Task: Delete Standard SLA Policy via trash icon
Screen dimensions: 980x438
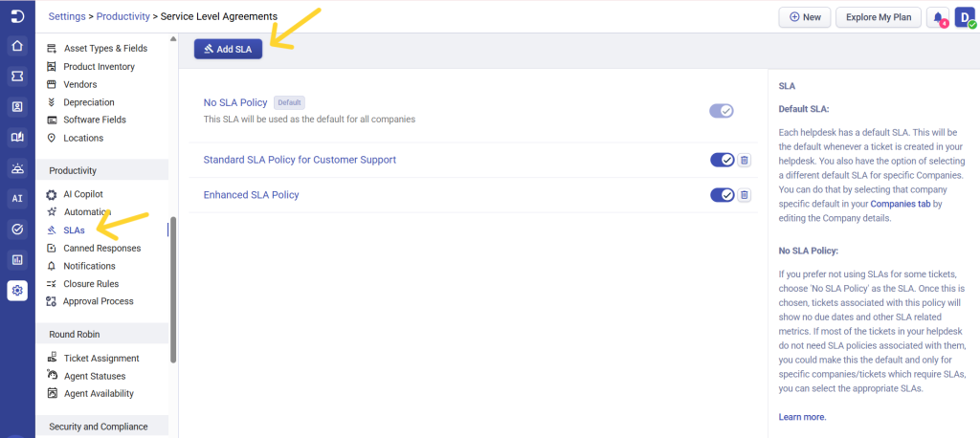Action: click(x=745, y=160)
